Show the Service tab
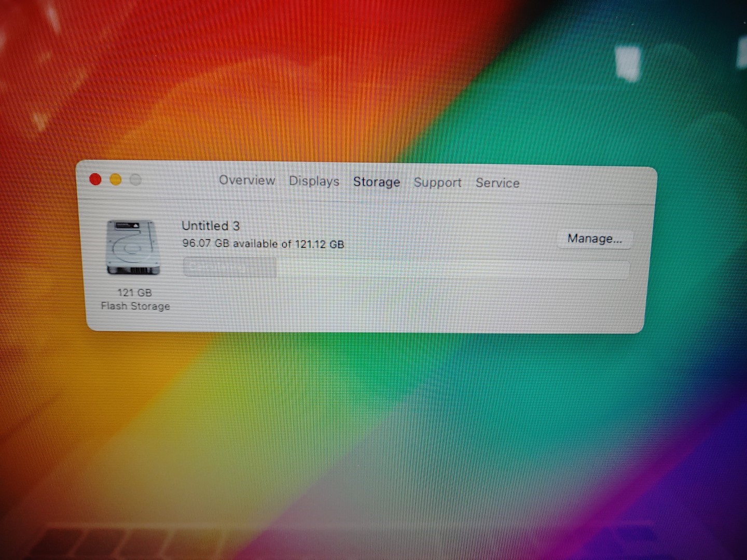Image resolution: width=747 pixels, height=560 pixels. tap(497, 183)
